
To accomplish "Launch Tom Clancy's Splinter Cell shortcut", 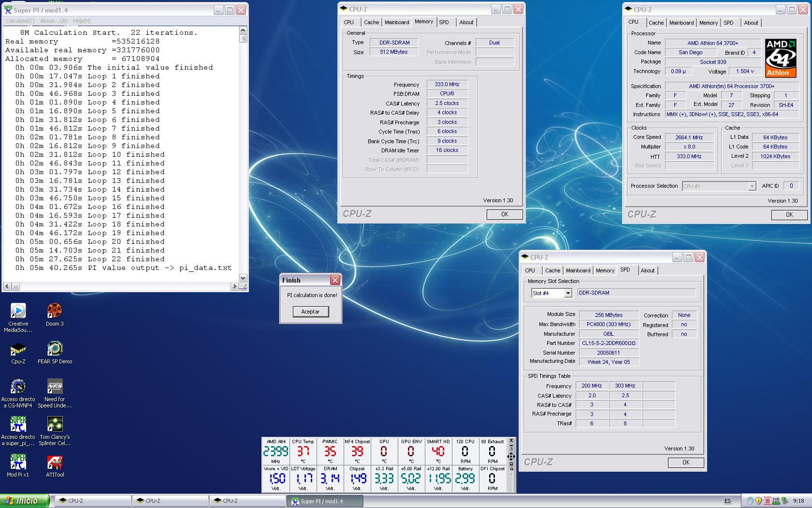I will (55, 425).
